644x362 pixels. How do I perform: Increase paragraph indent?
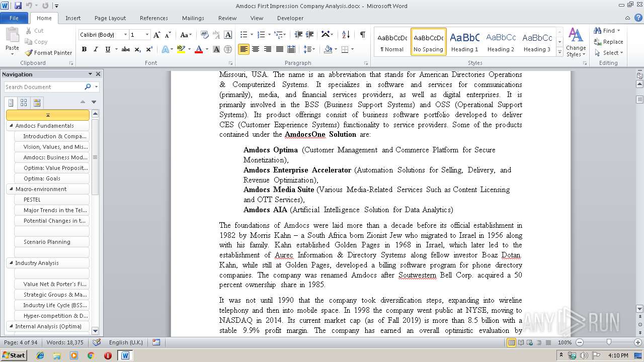(x=309, y=35)
